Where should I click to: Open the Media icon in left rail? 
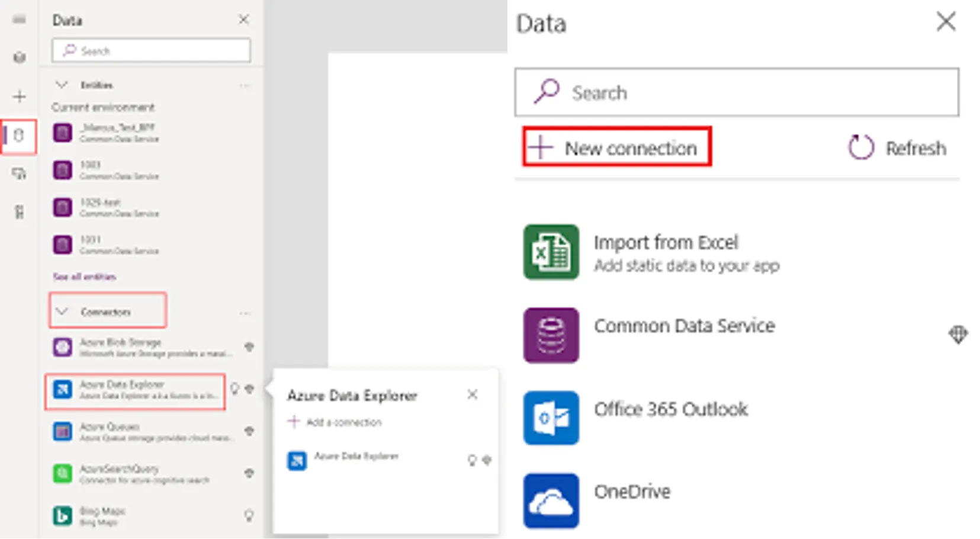point(19,174)
